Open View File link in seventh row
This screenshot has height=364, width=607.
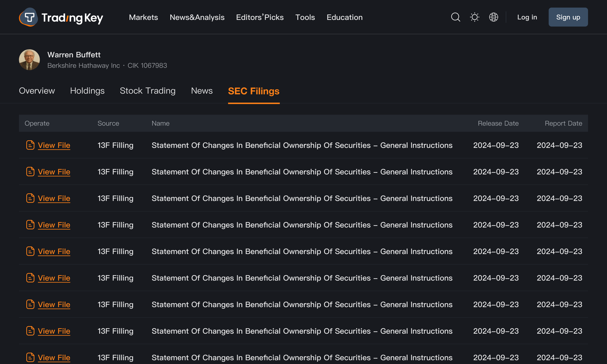pos(54,304)
